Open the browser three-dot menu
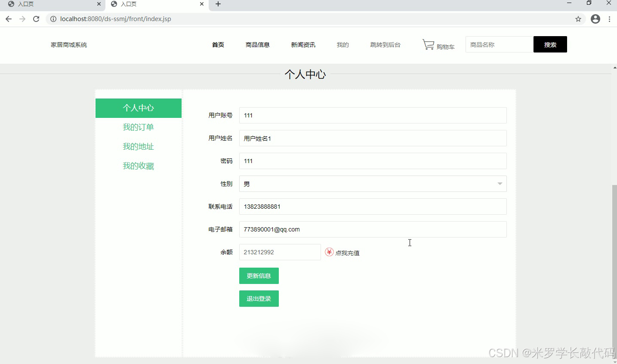Screen dimensions: 617x364 pos(610,19)
